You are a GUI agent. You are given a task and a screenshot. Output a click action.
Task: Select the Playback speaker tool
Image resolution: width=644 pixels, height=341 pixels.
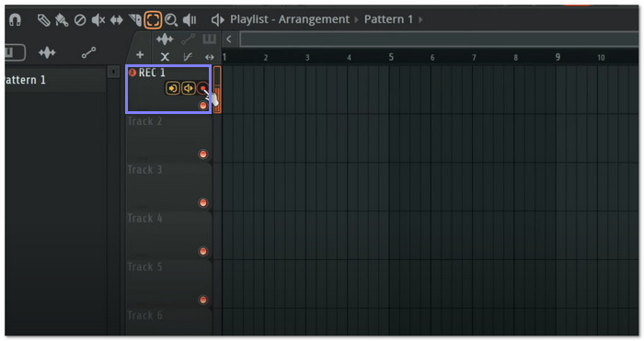coord(190,19)
